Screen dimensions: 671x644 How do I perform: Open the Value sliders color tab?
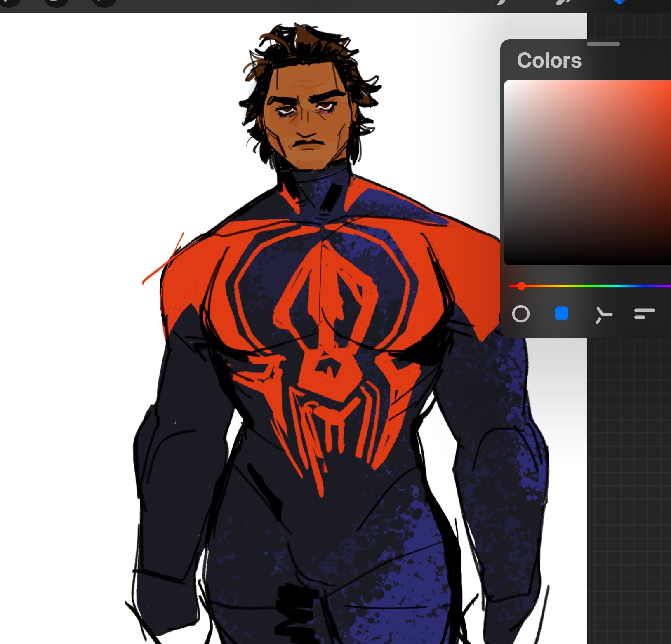tap(644, 314)
